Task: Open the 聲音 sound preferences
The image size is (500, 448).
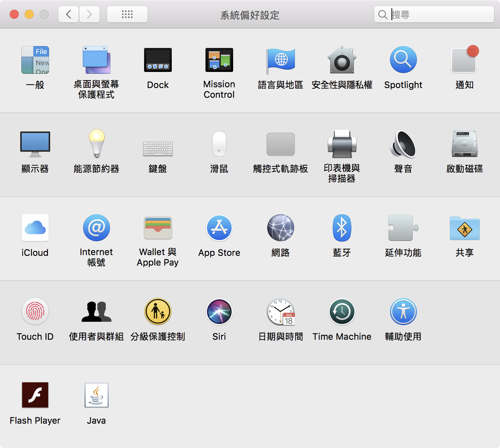Action: point(403,144)
